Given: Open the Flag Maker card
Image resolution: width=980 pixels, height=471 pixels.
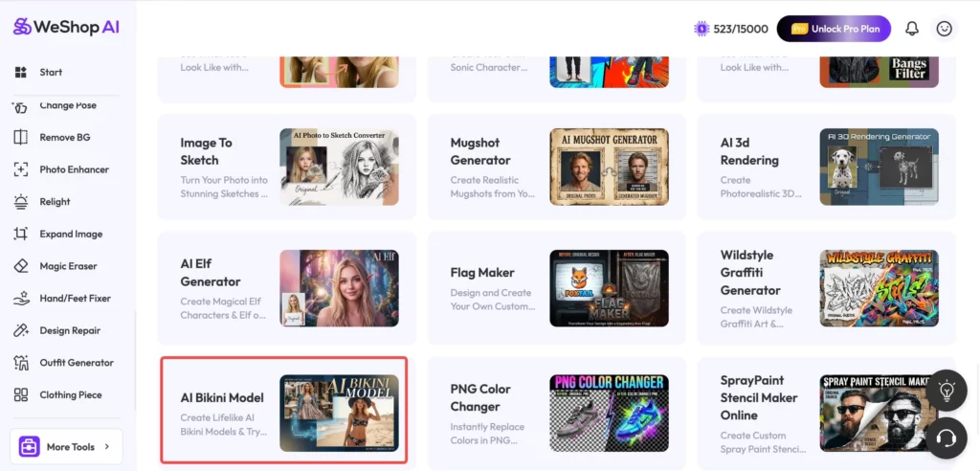Looking at the screenshot, I should [x=556, y=288].
